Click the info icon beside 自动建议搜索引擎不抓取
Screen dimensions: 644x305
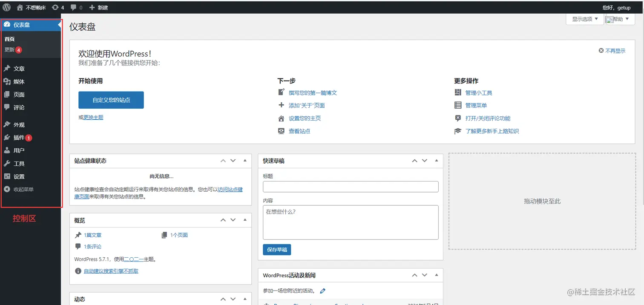[x=78, y=271]
